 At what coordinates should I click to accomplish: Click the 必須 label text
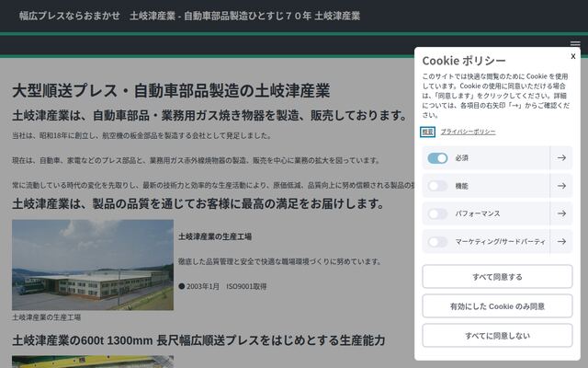point(461,158)
